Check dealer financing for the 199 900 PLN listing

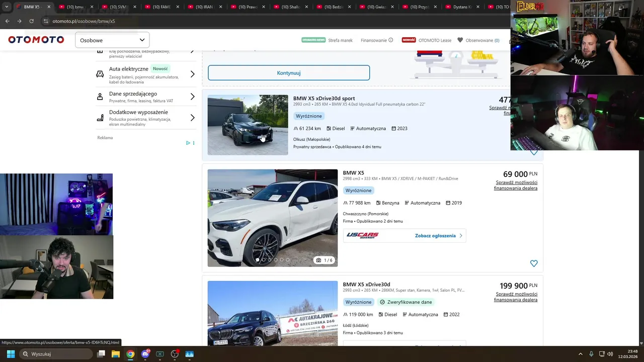[516, 297]
